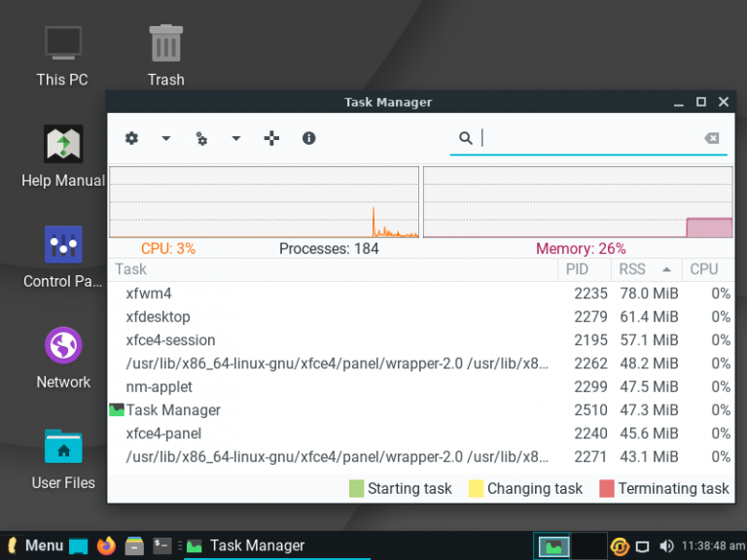
Task: Click the 11:38:48 am clock
Action: point(713,545)
